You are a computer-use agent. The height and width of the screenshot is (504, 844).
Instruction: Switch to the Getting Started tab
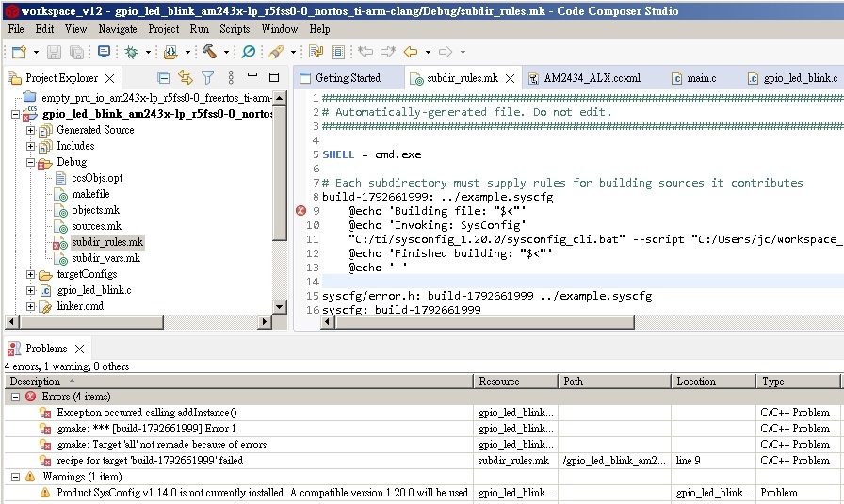[348, 78]
